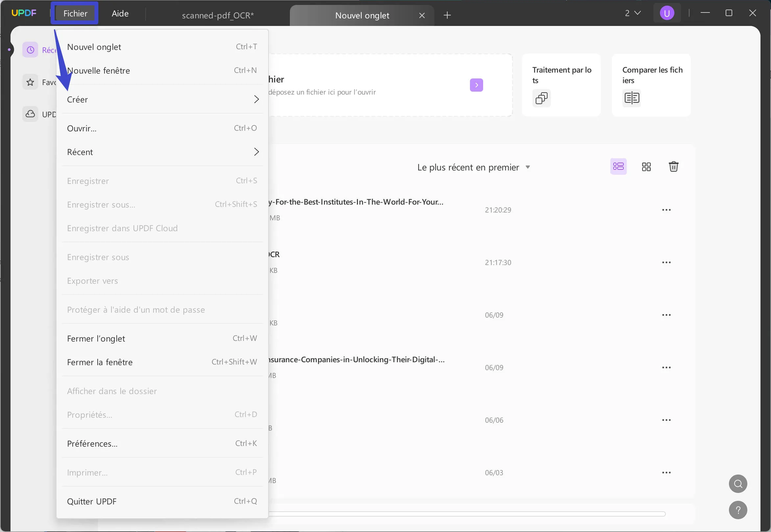Select the Nouvel onglet tab
Image resolution: width=771 pixels, height=532 pixels.
(362, 15)
